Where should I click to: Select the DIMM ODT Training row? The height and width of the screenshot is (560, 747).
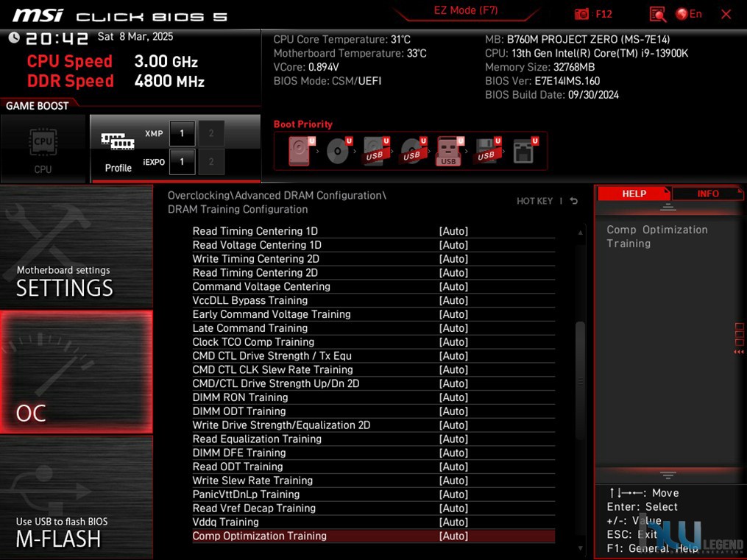tap(374, 411)
